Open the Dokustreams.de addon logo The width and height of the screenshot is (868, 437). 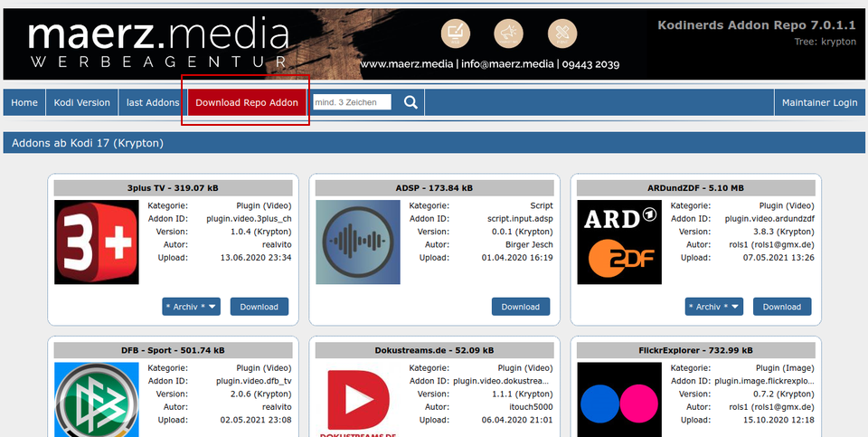(358, 399)
